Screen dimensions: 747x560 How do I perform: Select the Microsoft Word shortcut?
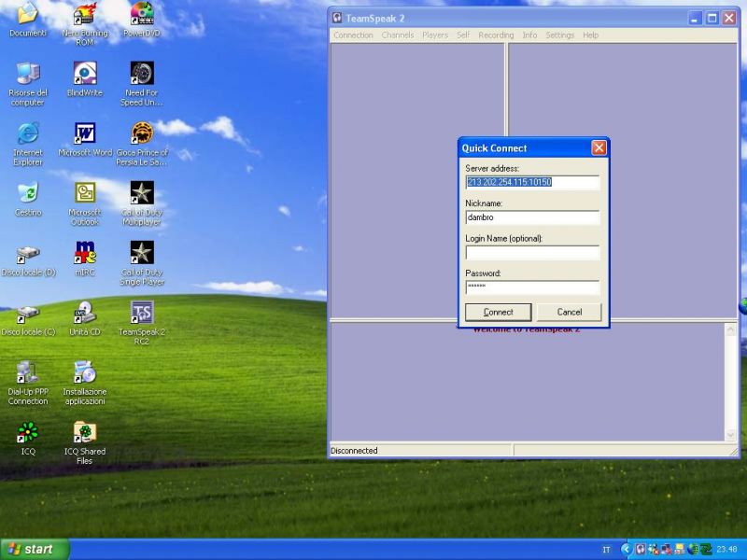(85, 139)
